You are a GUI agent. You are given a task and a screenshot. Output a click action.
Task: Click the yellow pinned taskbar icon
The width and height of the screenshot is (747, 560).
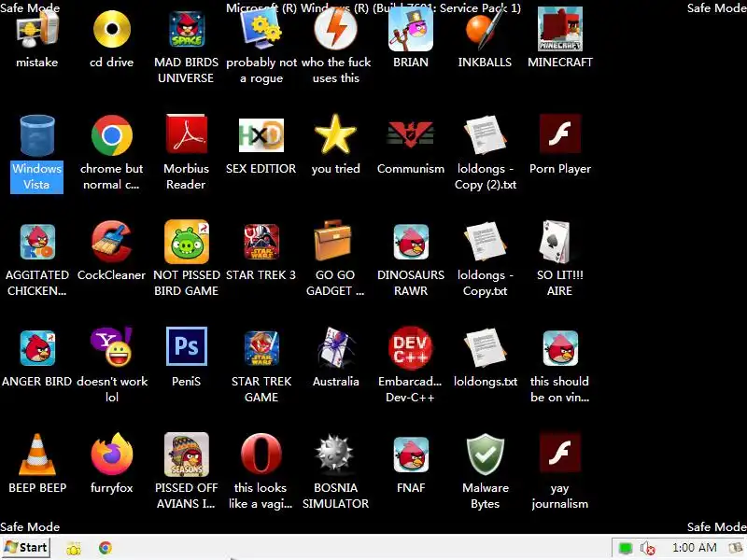click(74, 548)
